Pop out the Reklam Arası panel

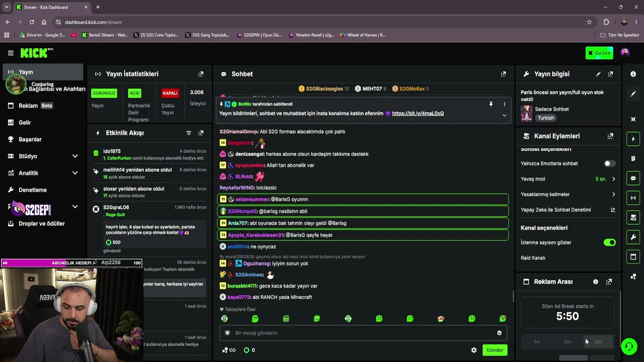point(609,282)
